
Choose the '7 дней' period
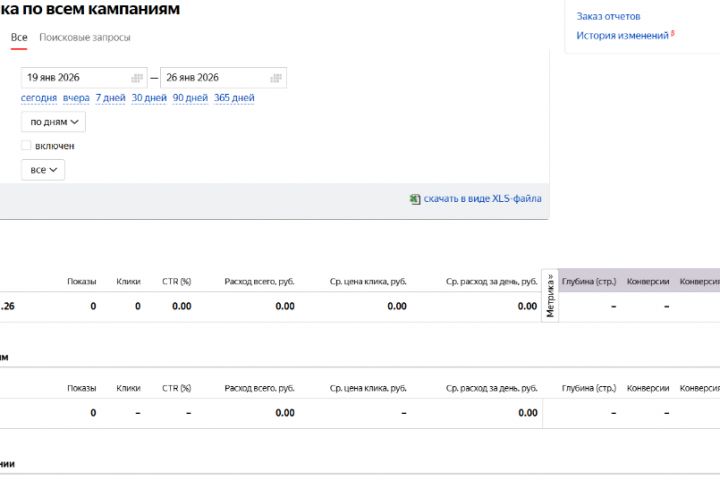pyautogui.click(x=110, y=98)
